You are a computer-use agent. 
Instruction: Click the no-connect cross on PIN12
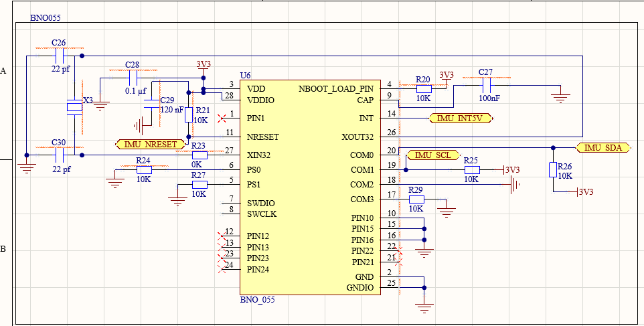coord(222,236)
